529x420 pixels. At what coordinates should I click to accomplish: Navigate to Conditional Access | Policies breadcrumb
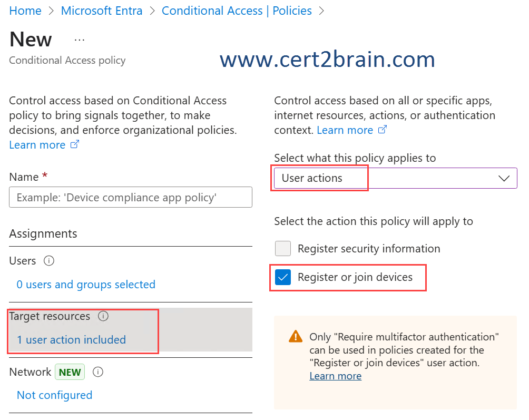[x=237, y=11]
